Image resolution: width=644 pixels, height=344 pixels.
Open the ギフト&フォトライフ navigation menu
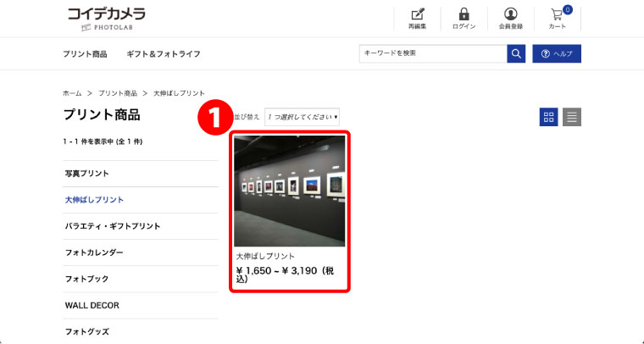tap(164, 54)
